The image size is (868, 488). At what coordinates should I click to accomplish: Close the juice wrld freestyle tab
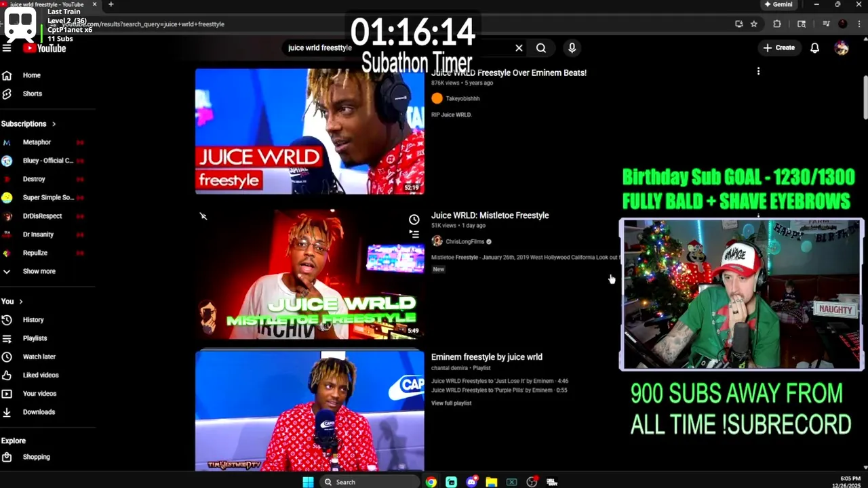coord(94,4)
